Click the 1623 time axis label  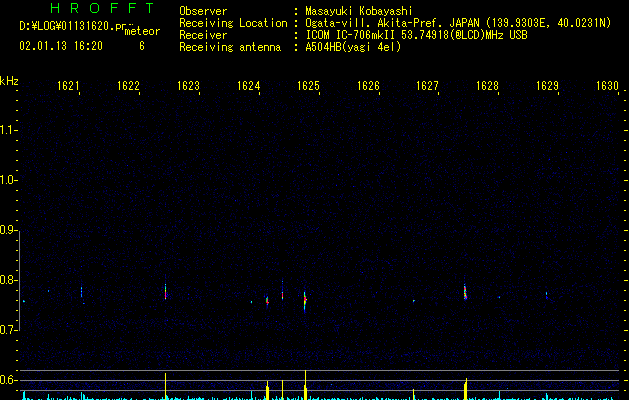pyautogui.click(x=188, y=86)
